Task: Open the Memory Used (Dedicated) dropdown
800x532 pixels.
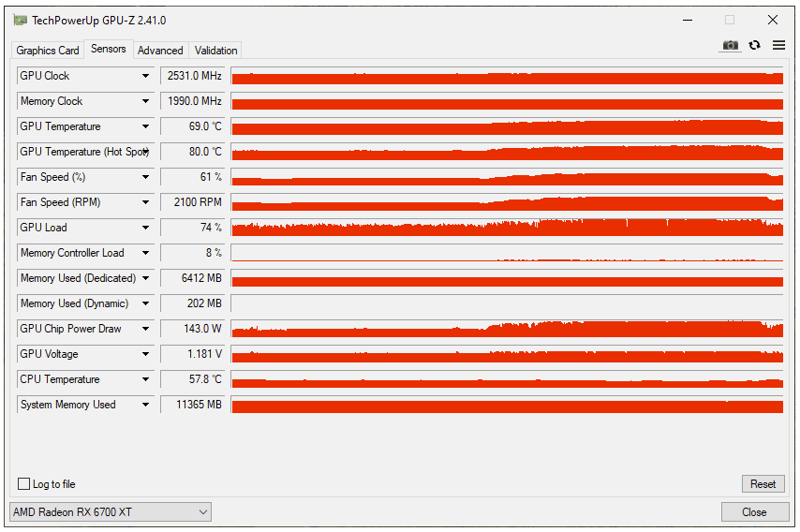Action: (145, 278)
